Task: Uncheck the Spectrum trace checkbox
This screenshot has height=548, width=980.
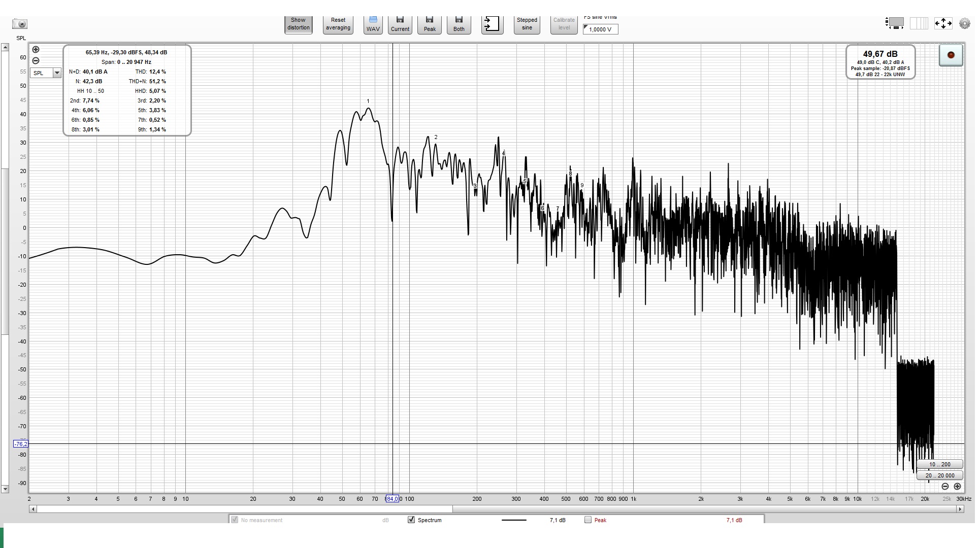Action: pos(411,520)
